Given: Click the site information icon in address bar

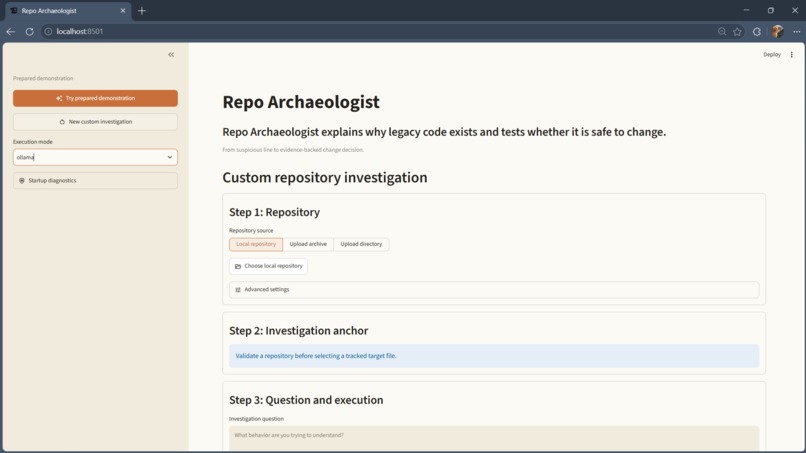Looking at the screenshot, I should tap(48, 31).
